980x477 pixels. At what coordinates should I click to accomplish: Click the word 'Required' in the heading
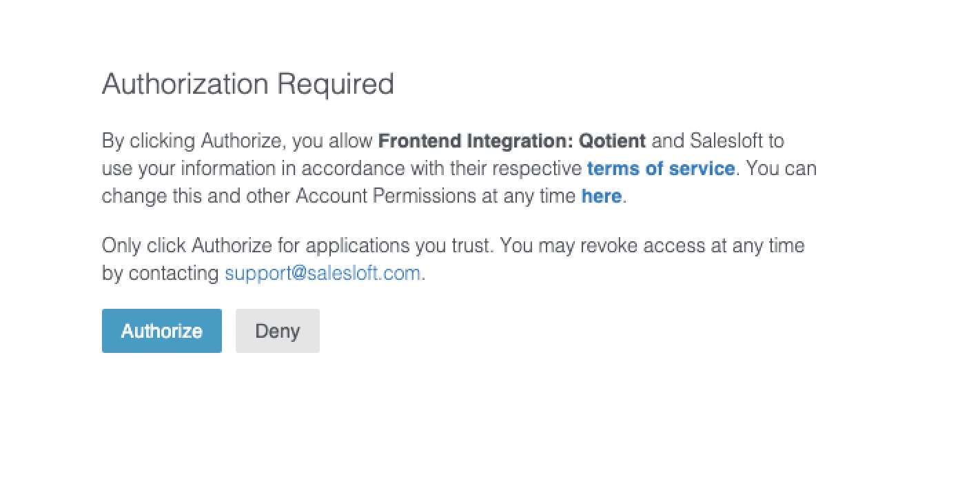pos(335,84)
